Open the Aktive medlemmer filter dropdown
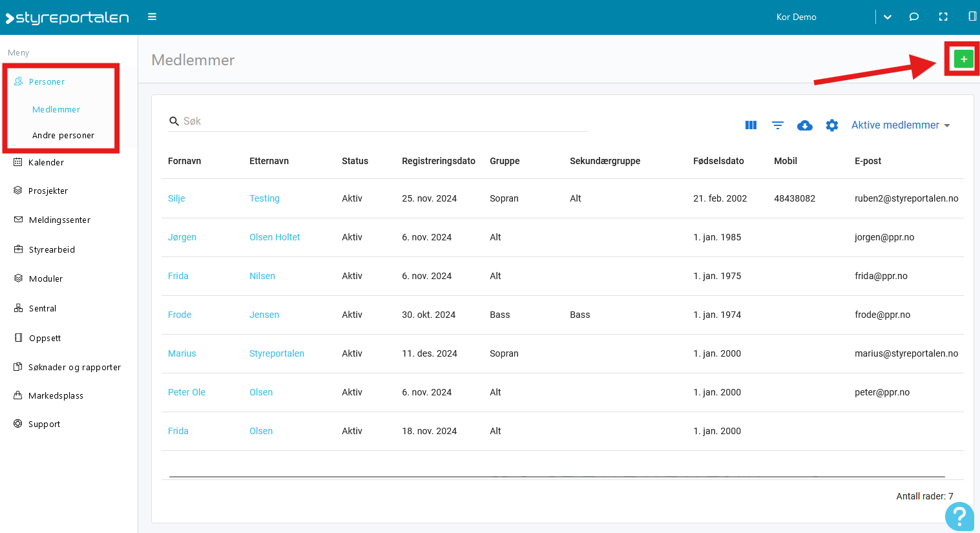Viewport: 980px width, 533px height. tap(901, 125)
